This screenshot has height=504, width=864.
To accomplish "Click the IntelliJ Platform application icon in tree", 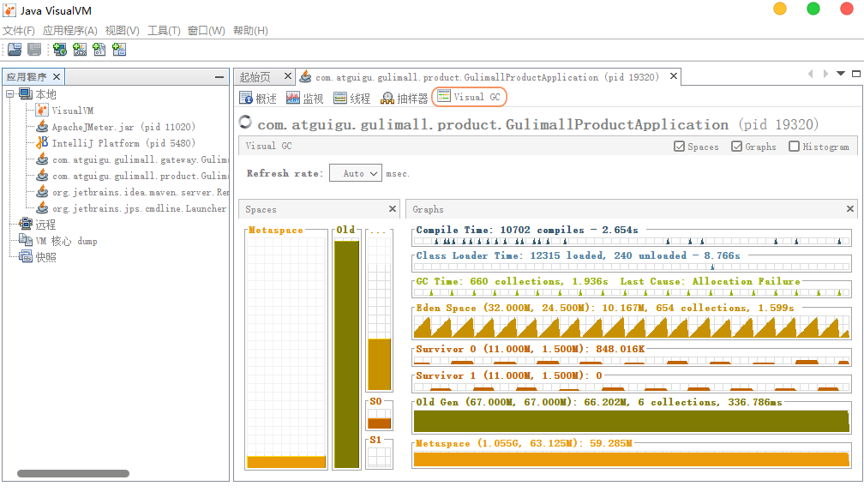I will (x=43, y=142).
